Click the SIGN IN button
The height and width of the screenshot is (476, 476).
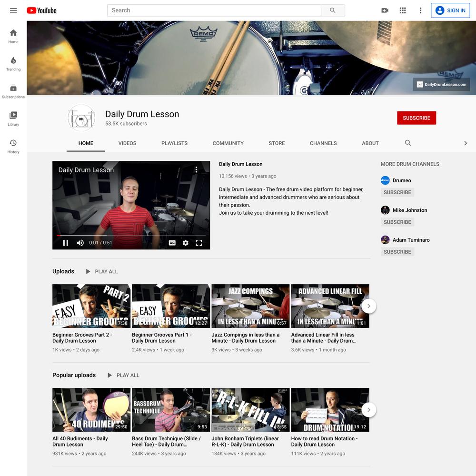450,10
